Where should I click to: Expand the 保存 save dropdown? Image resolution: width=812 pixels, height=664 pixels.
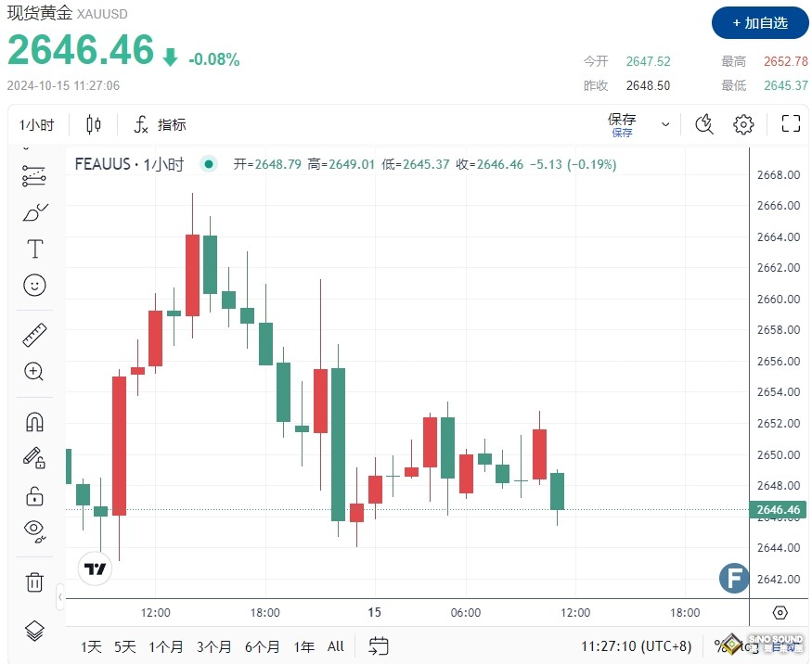click(x=664, y=123)
